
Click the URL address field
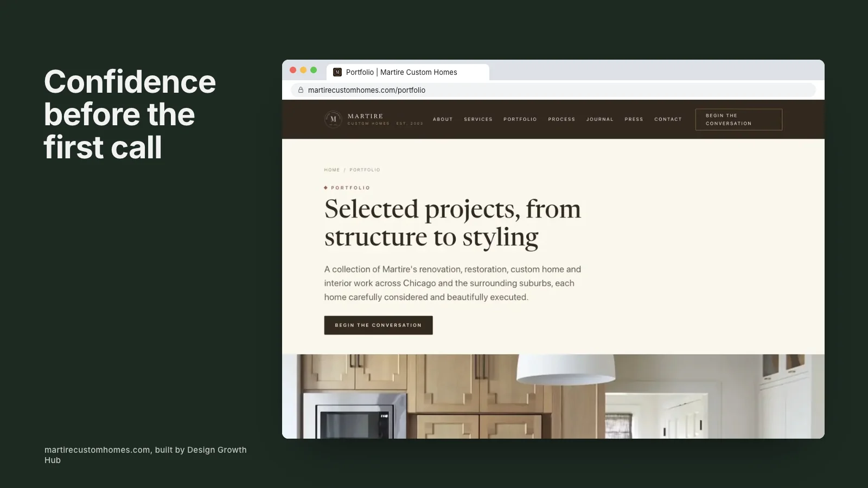pos(553,90)
